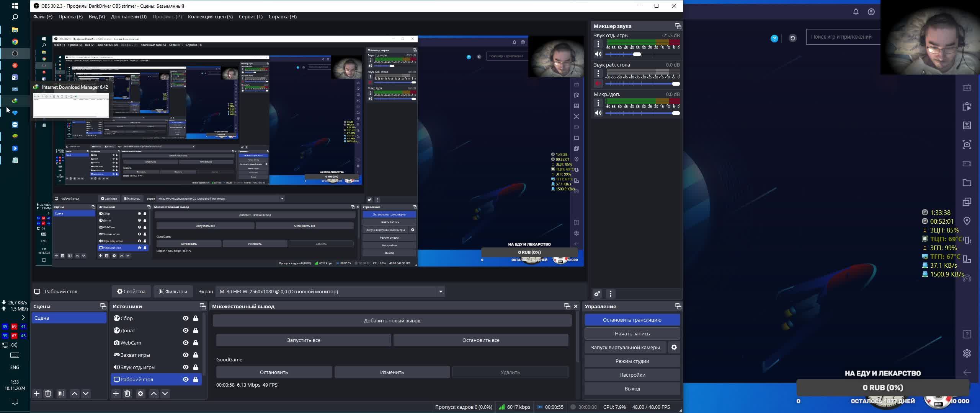This screenshot has height=413, width=980.
Task: Unmute the Звук раб. стола channel
Action: (598, 83)
